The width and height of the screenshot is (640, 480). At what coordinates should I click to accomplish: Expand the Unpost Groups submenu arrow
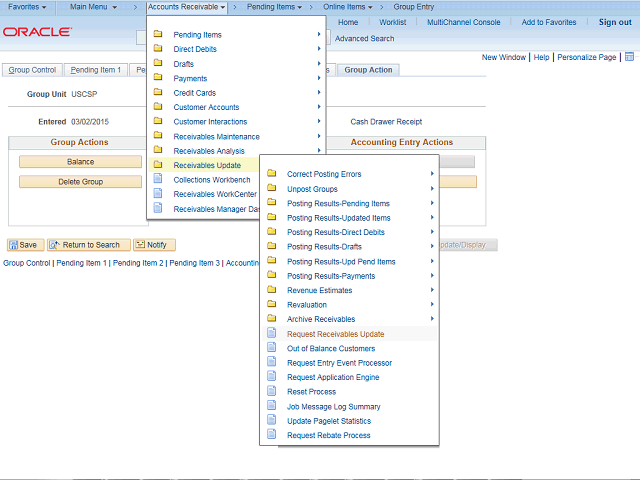pyautogui.click(x=432, y=189)
